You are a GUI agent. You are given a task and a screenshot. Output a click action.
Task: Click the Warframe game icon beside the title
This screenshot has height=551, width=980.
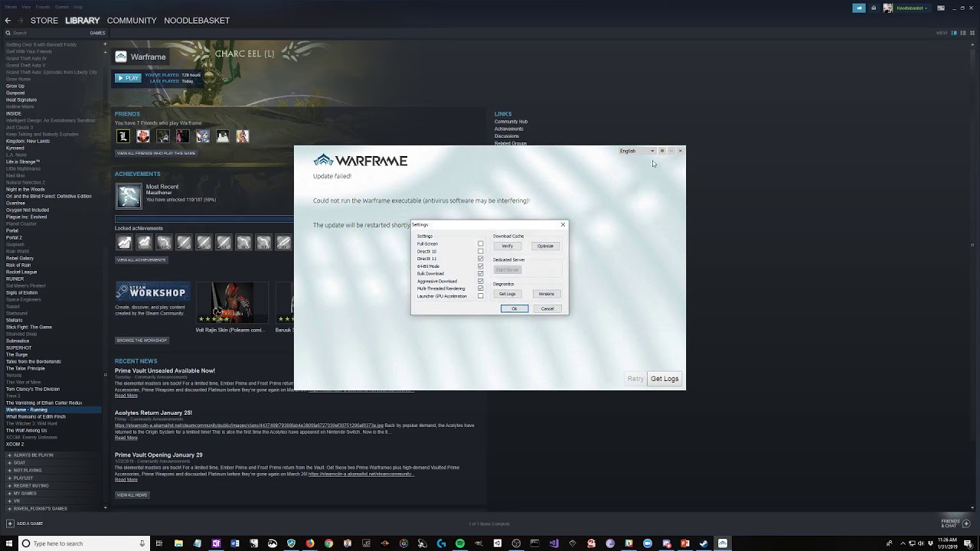[x=121, y=57]
